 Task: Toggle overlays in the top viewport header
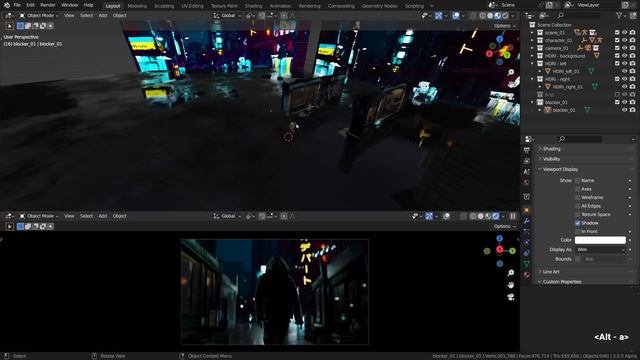(456, 16)
